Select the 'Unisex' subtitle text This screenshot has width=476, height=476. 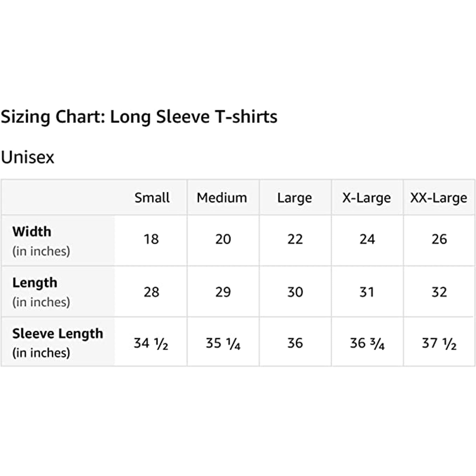[27, 157]
